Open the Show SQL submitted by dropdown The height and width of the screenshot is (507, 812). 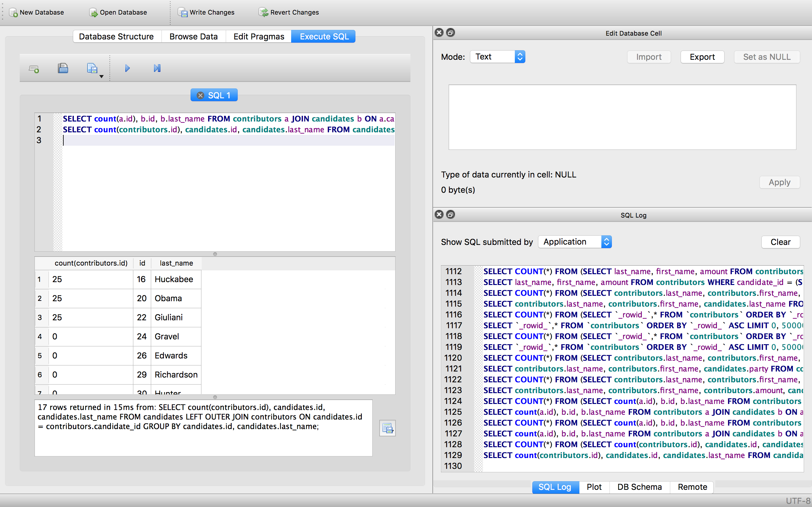[574, 242]
